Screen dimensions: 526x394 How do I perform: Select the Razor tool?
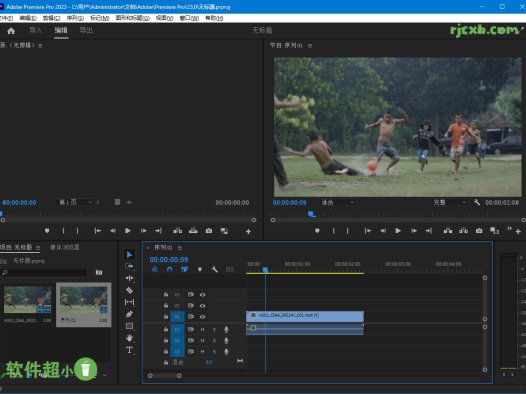[129, 290]
